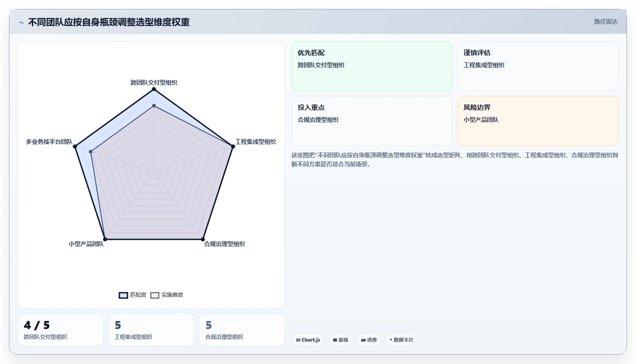The image size is (636, 364).
Task: Select the radar point at 工程集成型组织 vertex
Action: 232,146
